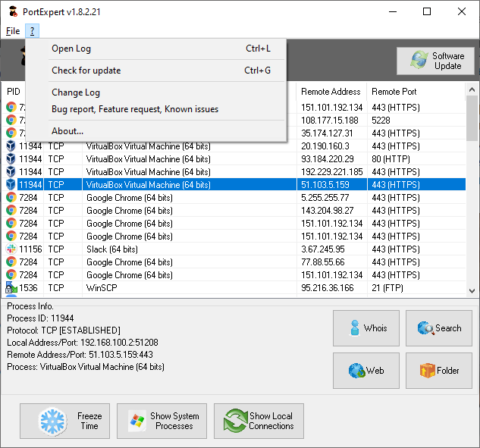Click the Whois button
The width and height of the screenshot is (480, 448).
(x=366, y=328)
